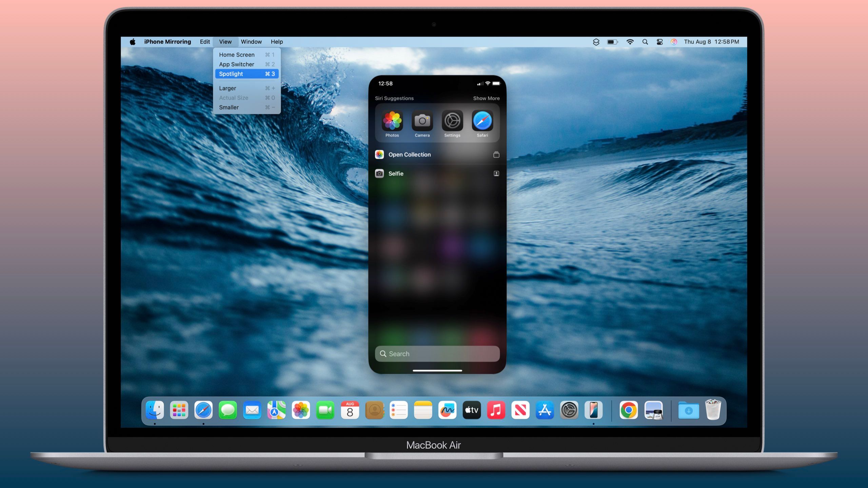
Task: Click the Open Collection result icon
Action: [x=379, y=154]
